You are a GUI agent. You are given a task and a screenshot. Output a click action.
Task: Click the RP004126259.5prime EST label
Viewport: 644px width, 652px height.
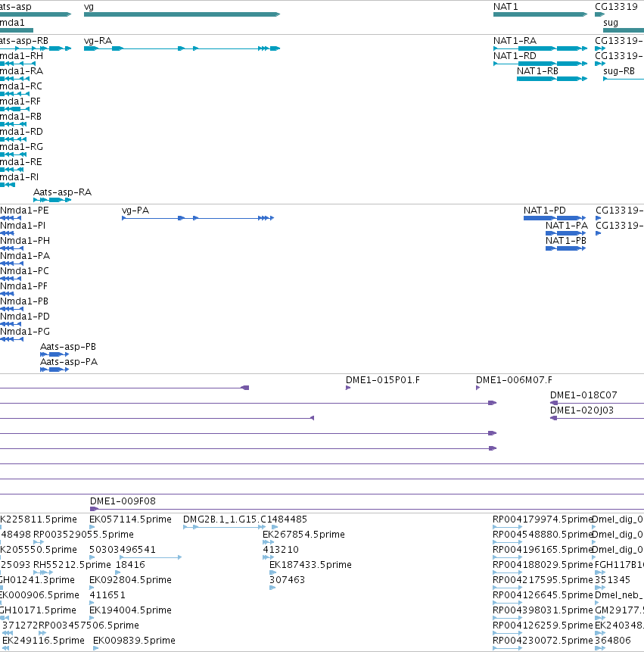coord(542,625)
